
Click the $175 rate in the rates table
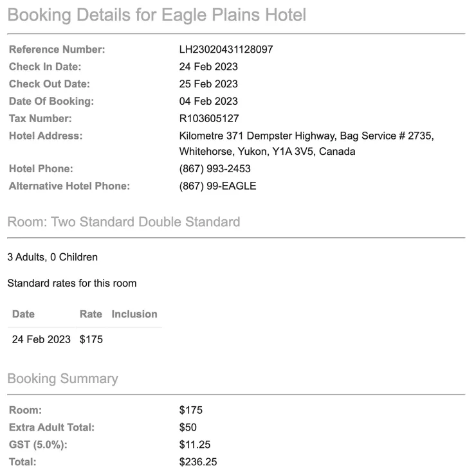[91, 340]
